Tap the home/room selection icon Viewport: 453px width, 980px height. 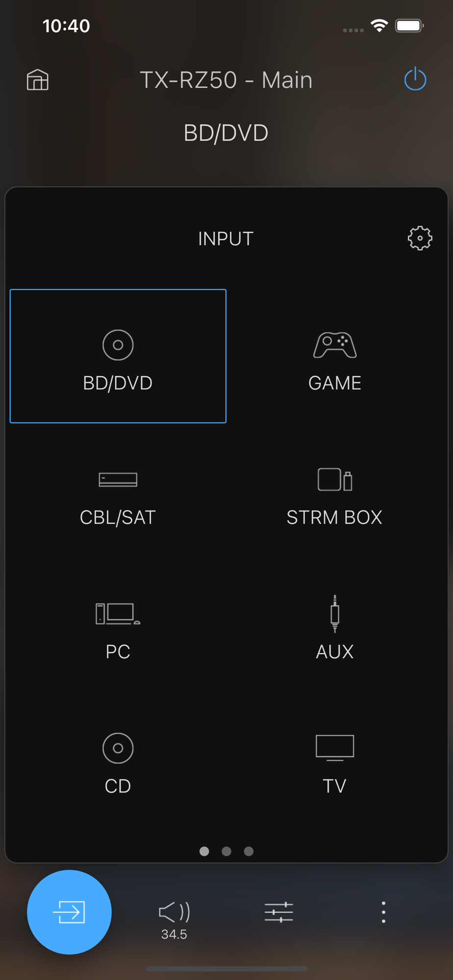[x=38, y=79]
